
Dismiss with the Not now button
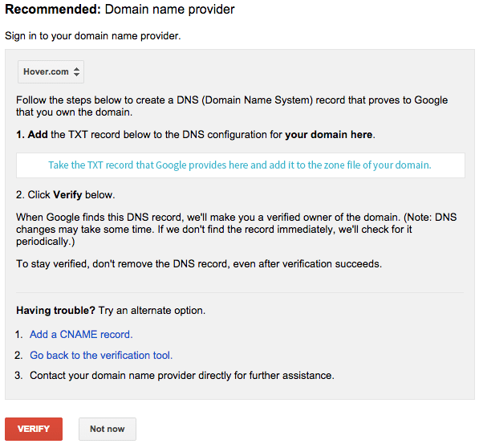coord(108,429)
